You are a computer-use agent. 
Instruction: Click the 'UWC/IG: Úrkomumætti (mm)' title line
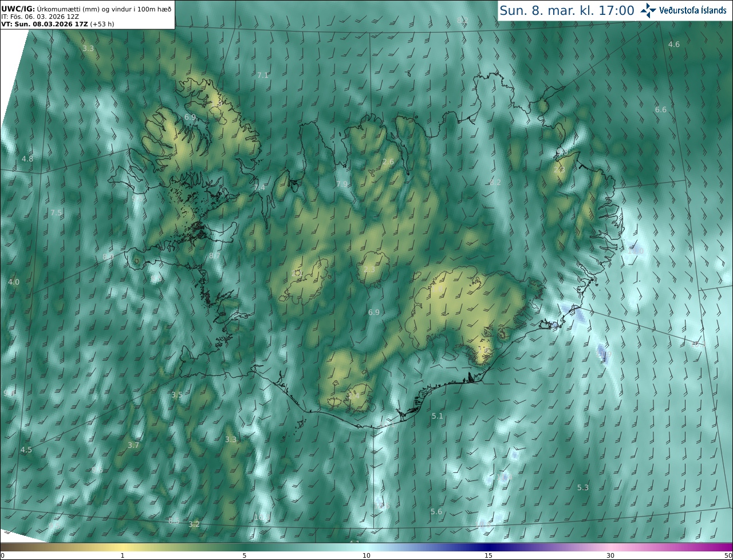[x=86, y=9]
